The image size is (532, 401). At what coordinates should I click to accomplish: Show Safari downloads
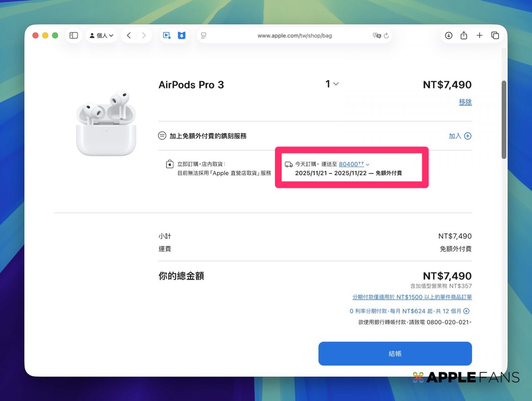tap(449, 35)
